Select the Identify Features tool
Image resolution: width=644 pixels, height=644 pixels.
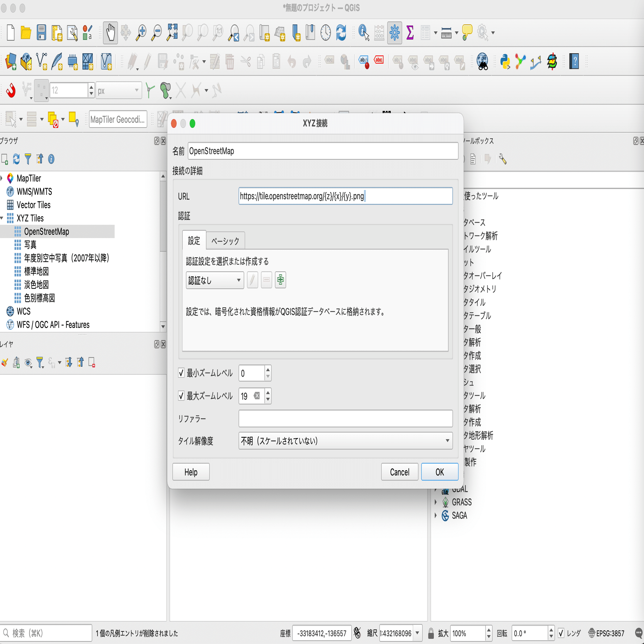tap(364, 33)
